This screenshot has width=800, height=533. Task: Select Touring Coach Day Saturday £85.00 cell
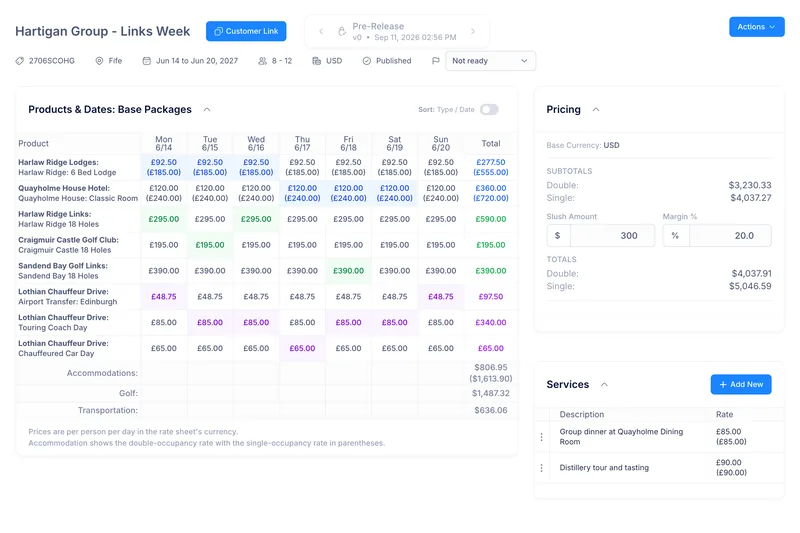pos(394,323)
